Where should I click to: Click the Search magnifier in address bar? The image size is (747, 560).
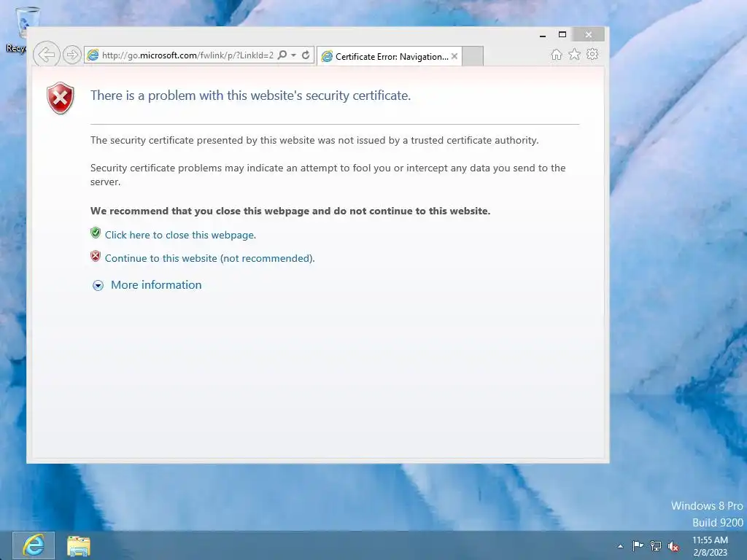282,55
